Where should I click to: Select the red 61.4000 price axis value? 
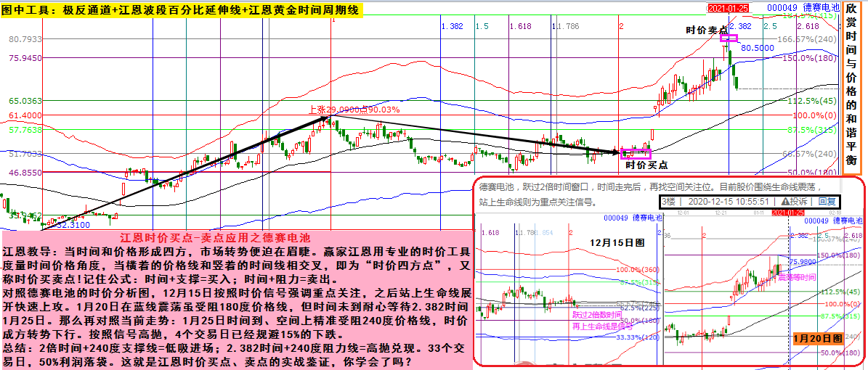pos(25,115)
